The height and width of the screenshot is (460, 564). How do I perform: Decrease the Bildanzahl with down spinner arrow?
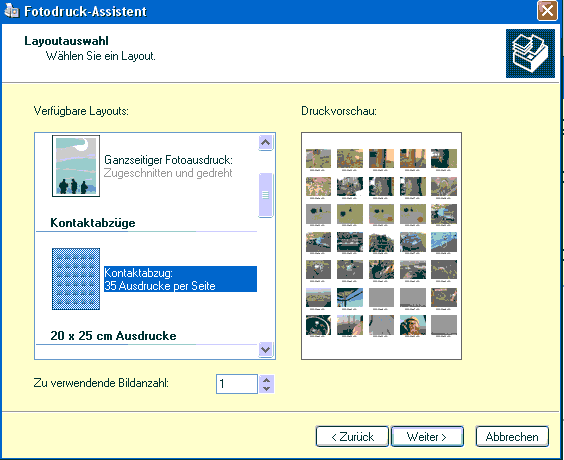pos(267,389)
